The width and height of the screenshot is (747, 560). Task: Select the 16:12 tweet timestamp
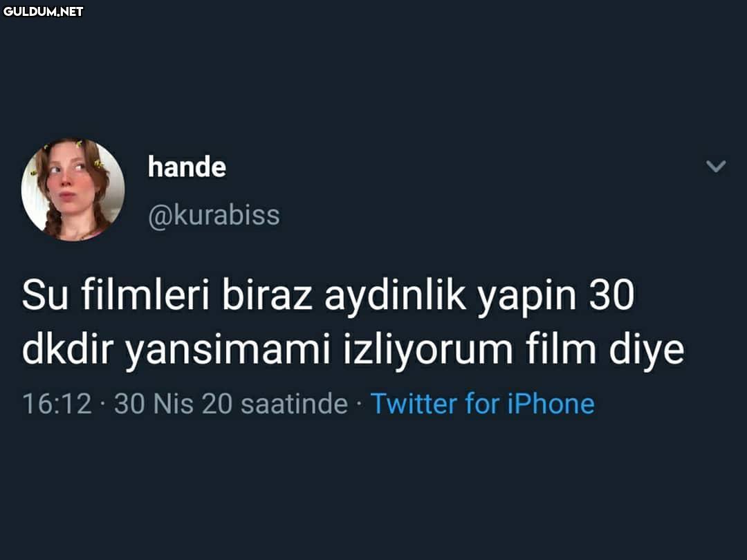coord(57,404)
